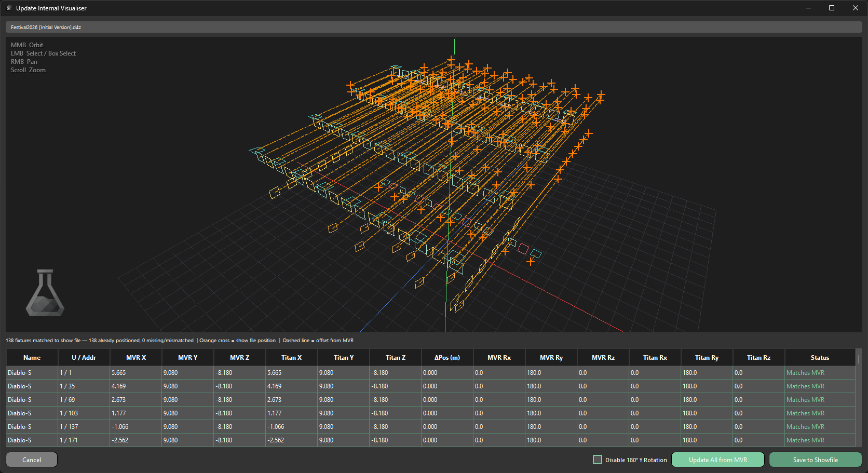Click the RMB Pan hint text
The width and height of the screenshot is (868, 473).
24,62
